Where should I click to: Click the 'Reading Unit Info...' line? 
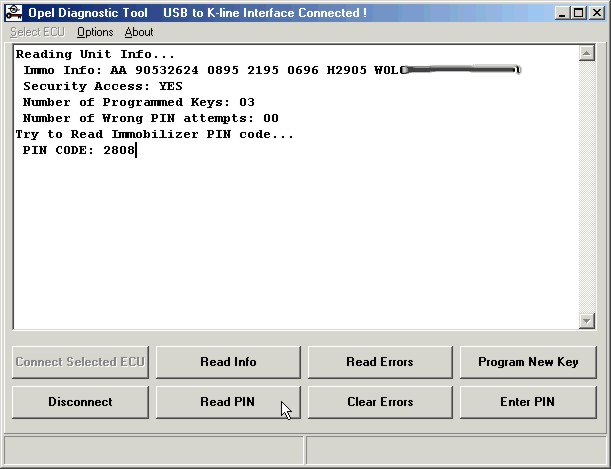[x=95, y=54]
